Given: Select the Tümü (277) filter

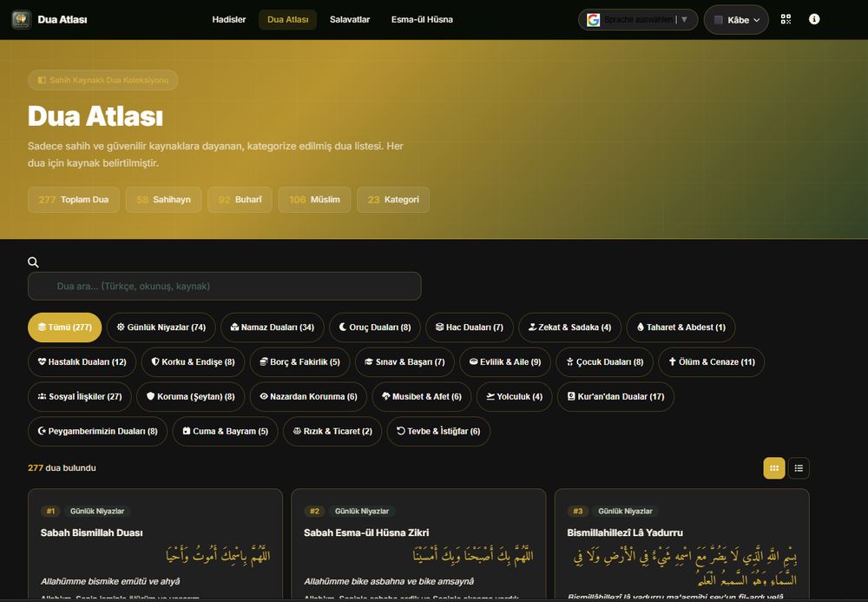Looking at the screenshot, I should [65, 327].
